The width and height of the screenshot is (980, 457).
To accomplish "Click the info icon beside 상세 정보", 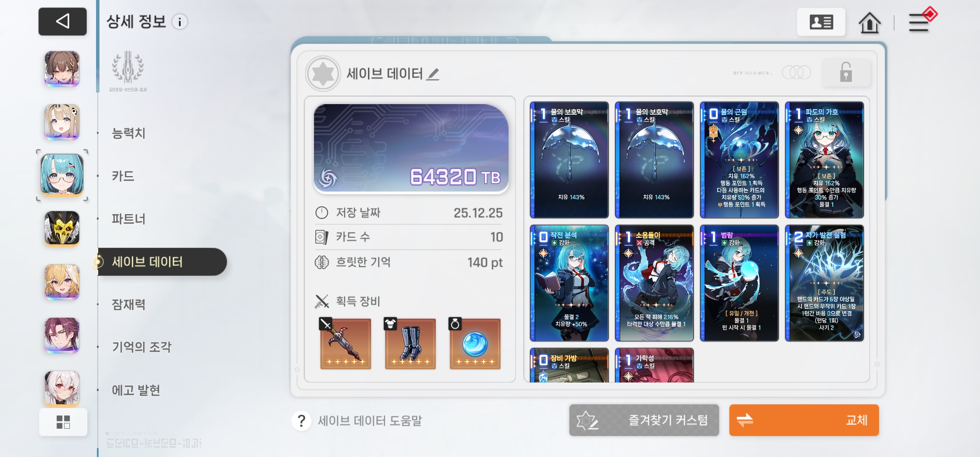I will (180, 22).
